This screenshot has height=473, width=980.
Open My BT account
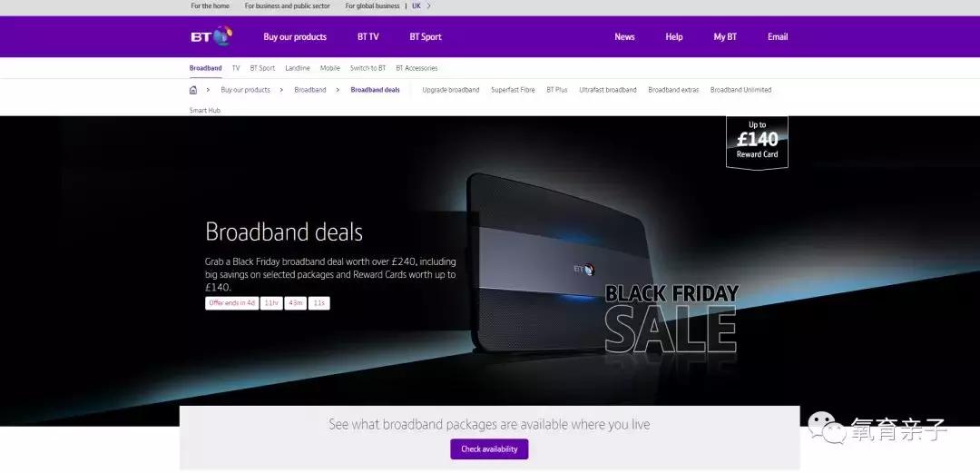pyautogui.click(x=725, y=37)
